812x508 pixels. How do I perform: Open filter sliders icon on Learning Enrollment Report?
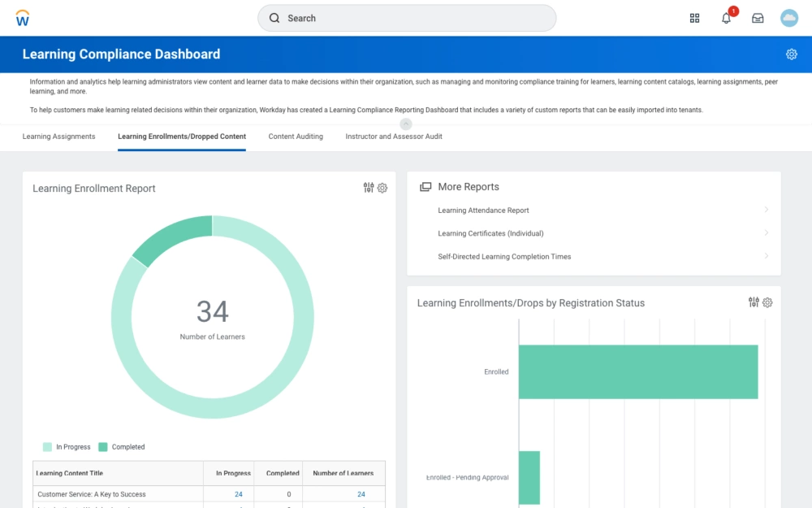pyautogui.click(x=369, y=188)
